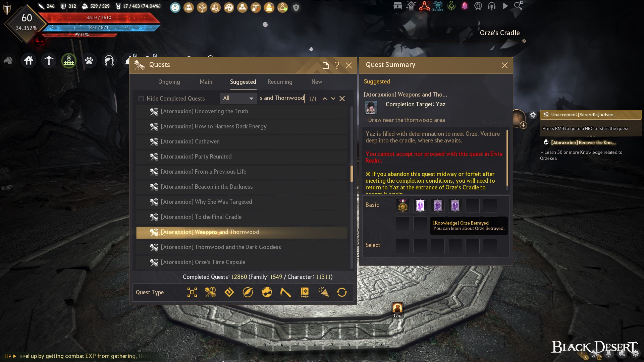Click the Yaz NPC portrait
The width and height of the screenshot is (644, 362).
click(x=371, y=107)
